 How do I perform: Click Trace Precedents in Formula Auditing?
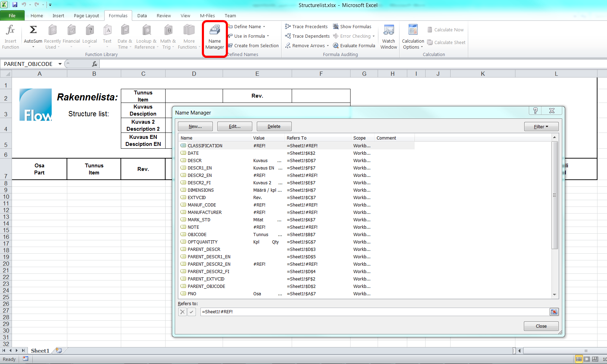click(306, 27)
